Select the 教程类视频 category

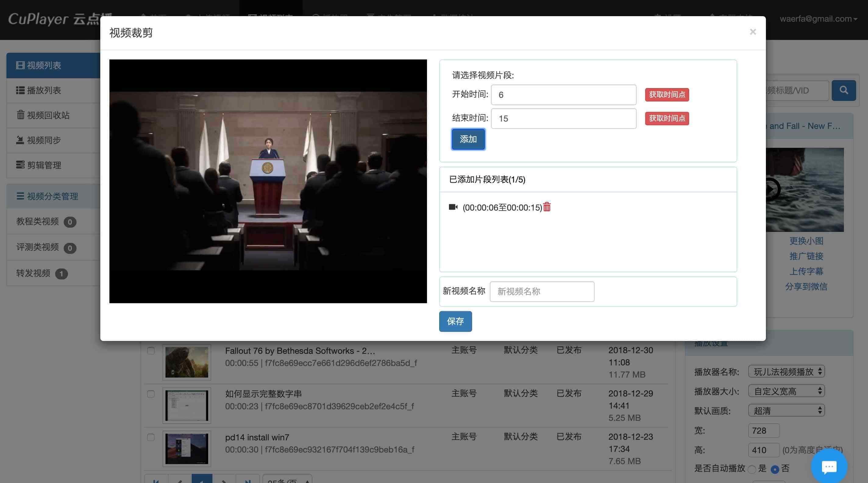pos(53,221)
